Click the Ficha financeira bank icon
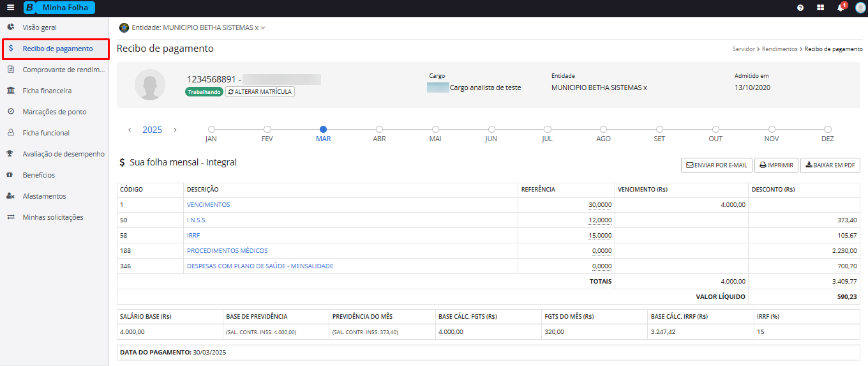This screenshot has width=868, height=366. (11, 91)
